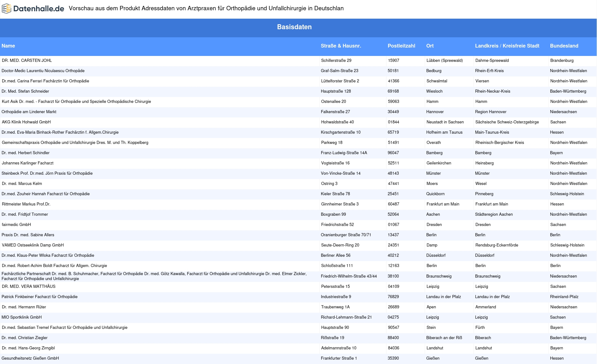Click the Straße & Hausnr. column header
The image size is (597, 364).
tap(341, 46)
